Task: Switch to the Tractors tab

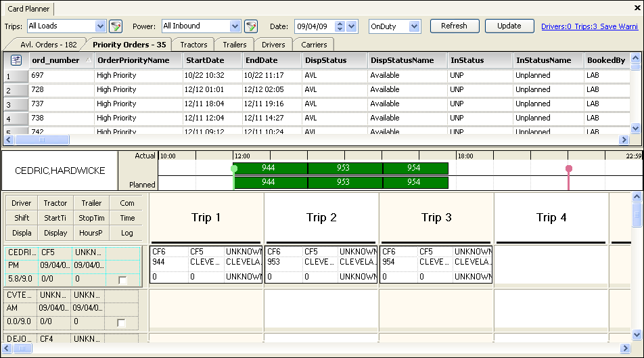Action: click(193, 45)
